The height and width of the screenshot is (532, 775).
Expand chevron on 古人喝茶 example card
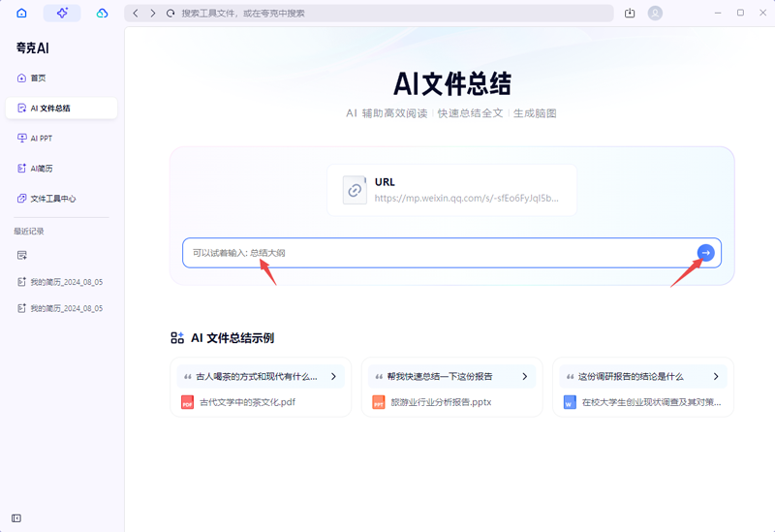click(333, 377)
